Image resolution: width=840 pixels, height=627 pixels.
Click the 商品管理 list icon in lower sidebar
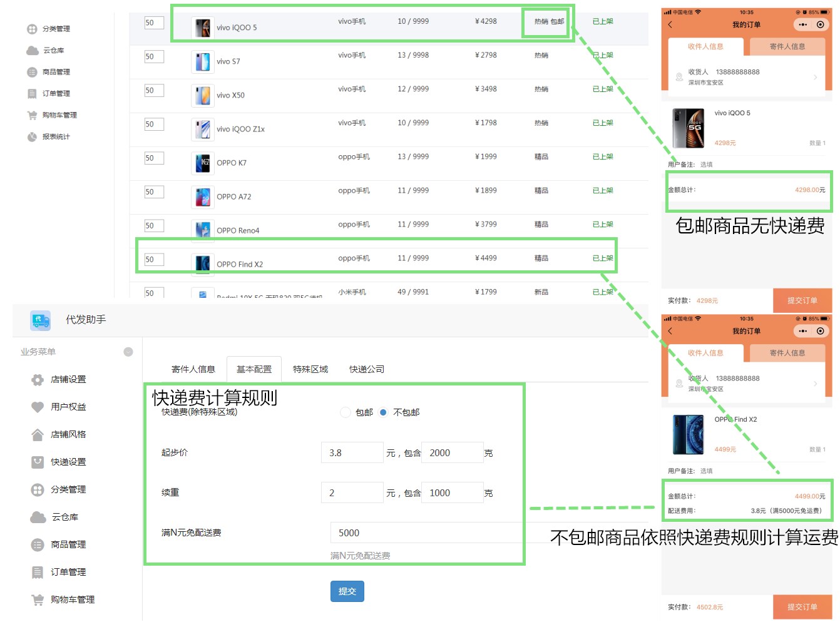pos(38,545)
